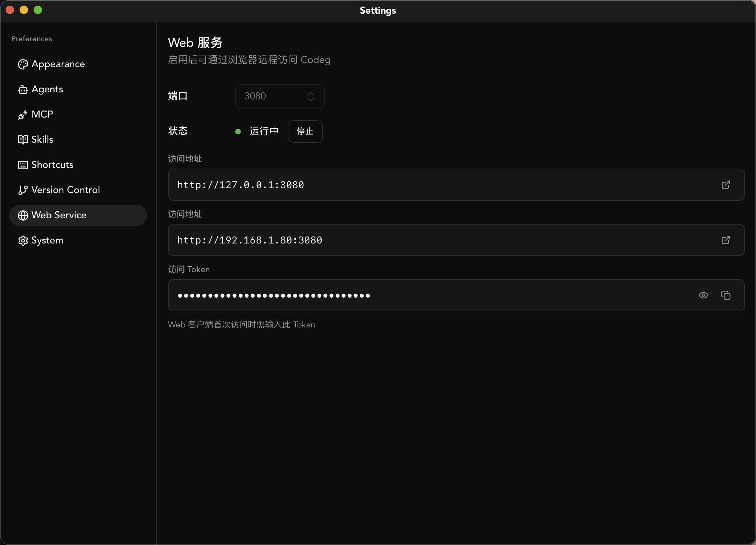The image size is (756, 545).
Task: Switch to the Shortcuts settings
Action: pyautogui.click(x=78, y=165)
